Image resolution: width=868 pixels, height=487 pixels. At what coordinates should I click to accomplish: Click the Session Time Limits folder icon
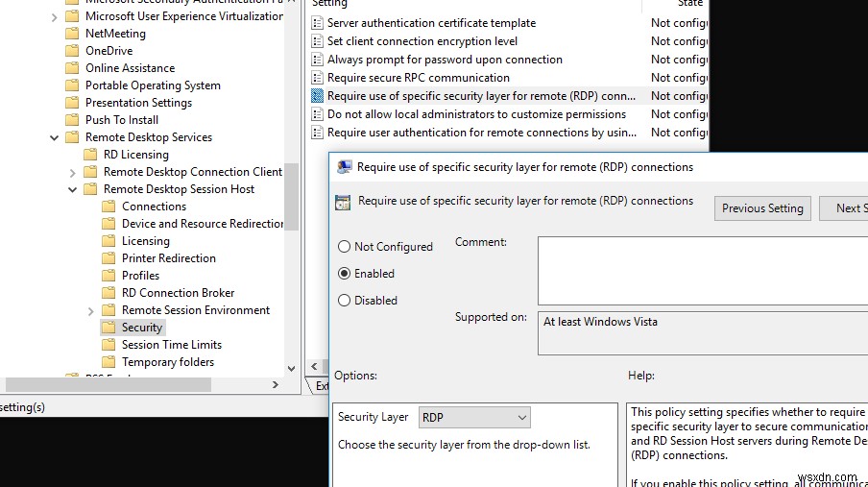[108, 345]
